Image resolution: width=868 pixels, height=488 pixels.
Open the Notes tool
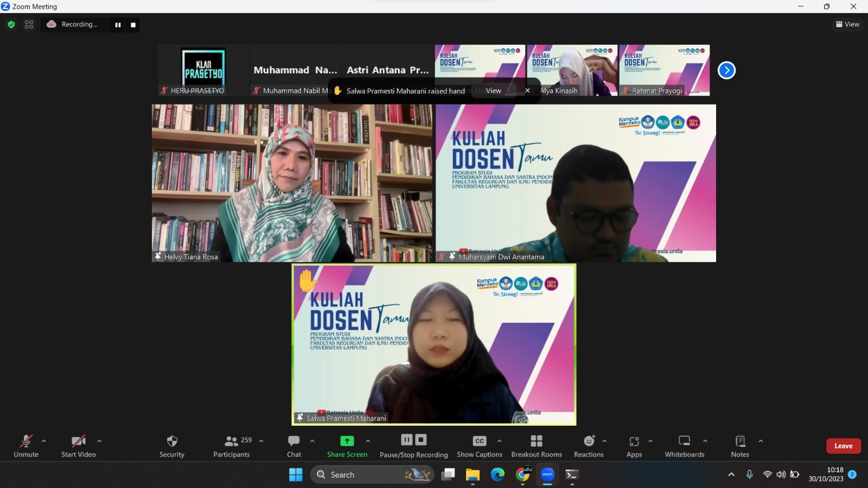click(x=740, y=446)
